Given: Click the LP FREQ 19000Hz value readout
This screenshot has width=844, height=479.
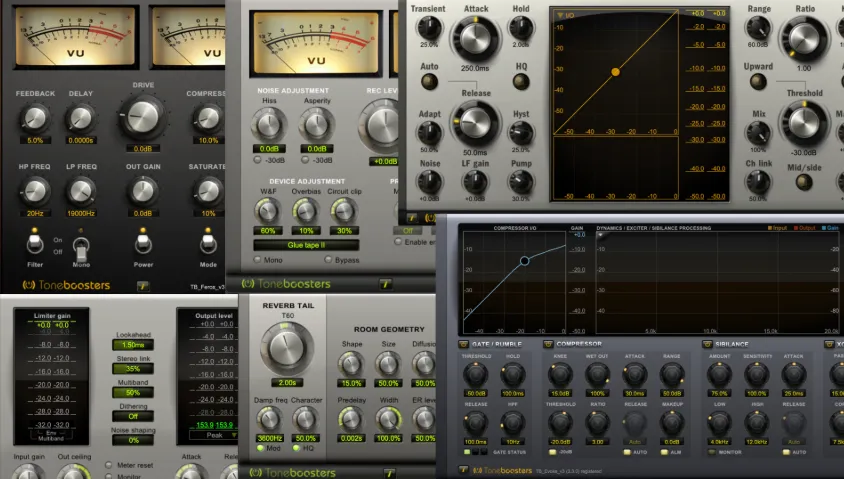Looking at the screenshot, I should coord(81,213).
